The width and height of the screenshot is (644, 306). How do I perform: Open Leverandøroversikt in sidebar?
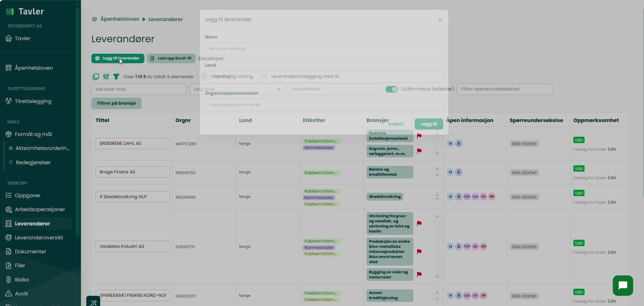39,237
